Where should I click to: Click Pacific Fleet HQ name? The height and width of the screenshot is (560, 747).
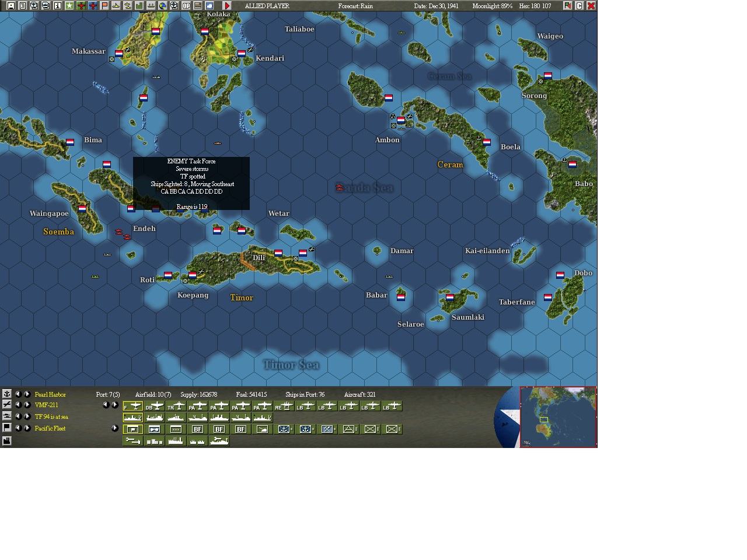click(50, 428)
